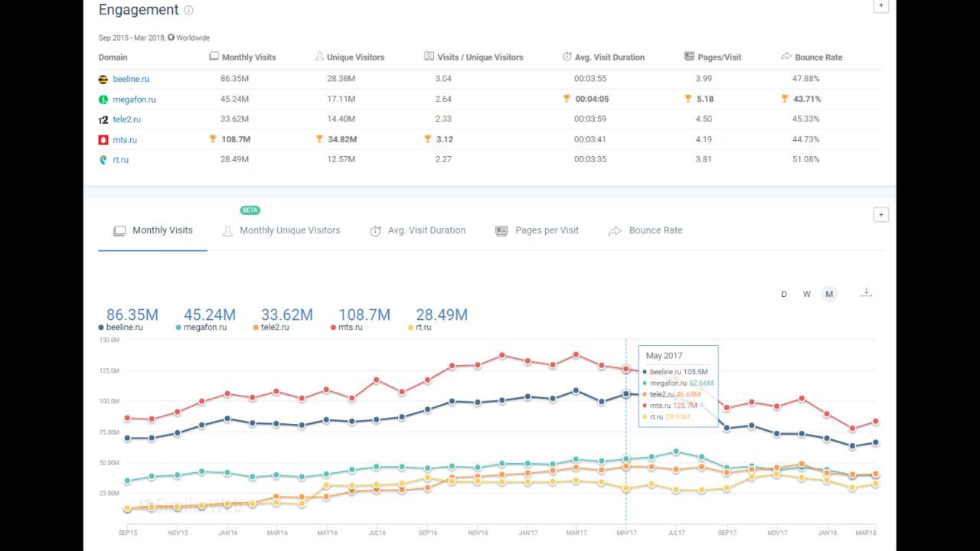The image size is (980, 551).
Task: Open the beeline.ru domain link
Action: [x=131, y=79]
